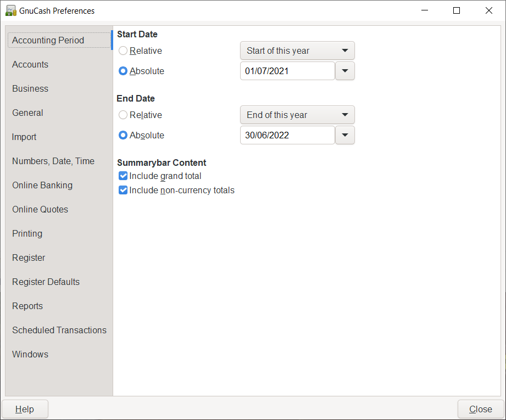The width and height of the screenshot is (506, 420).
Task: Click the GnuCash app icon in title bar
Action: 10,10
